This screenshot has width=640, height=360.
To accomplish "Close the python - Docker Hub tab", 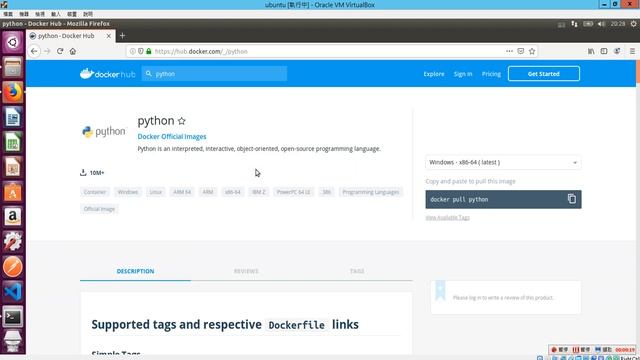I will (x=109, y=36).
